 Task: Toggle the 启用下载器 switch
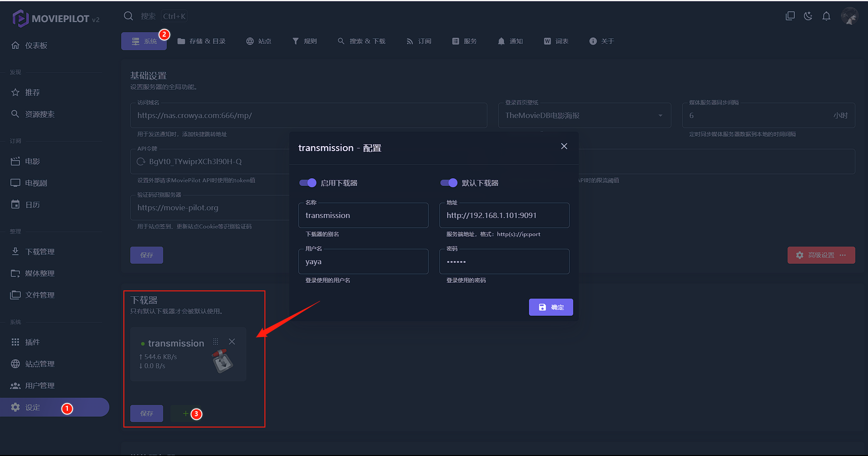pos(308,183)
